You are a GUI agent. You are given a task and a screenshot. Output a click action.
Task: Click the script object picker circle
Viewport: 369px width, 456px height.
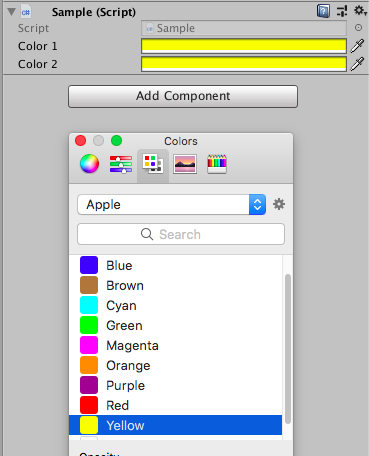pyautogui.click(x=358, y=28)
